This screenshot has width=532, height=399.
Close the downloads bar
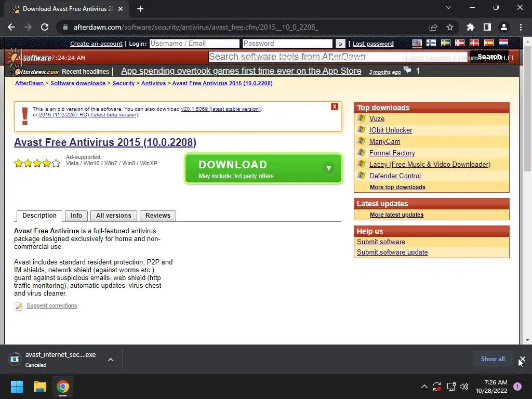point(523,359)
